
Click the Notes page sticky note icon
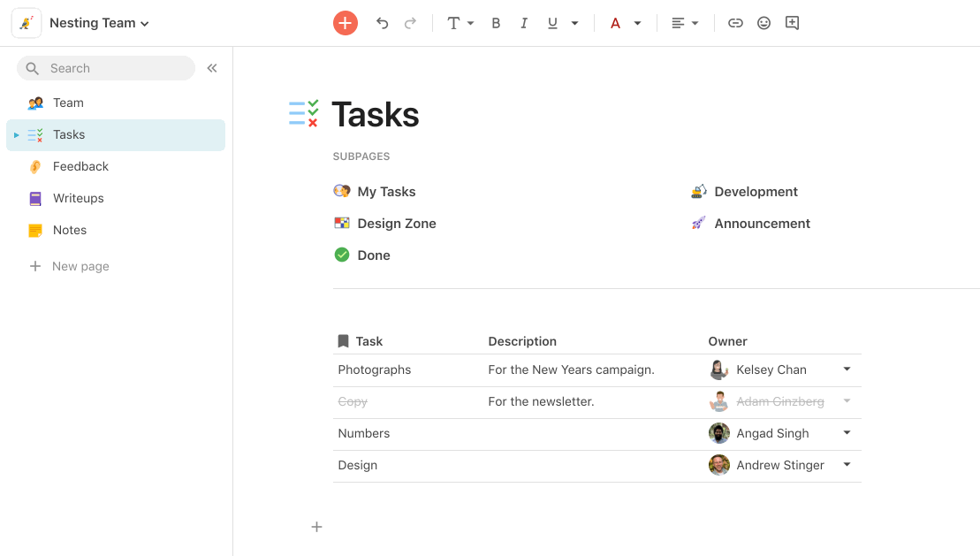35,230
